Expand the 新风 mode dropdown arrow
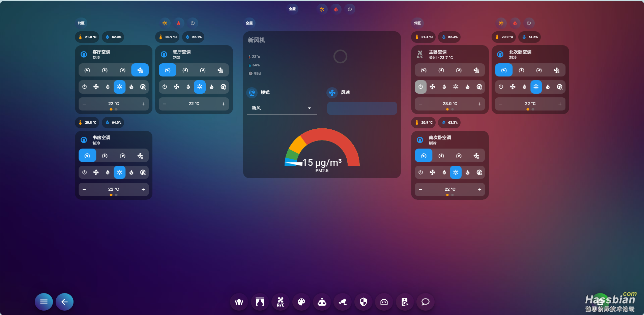 [309, 108]
